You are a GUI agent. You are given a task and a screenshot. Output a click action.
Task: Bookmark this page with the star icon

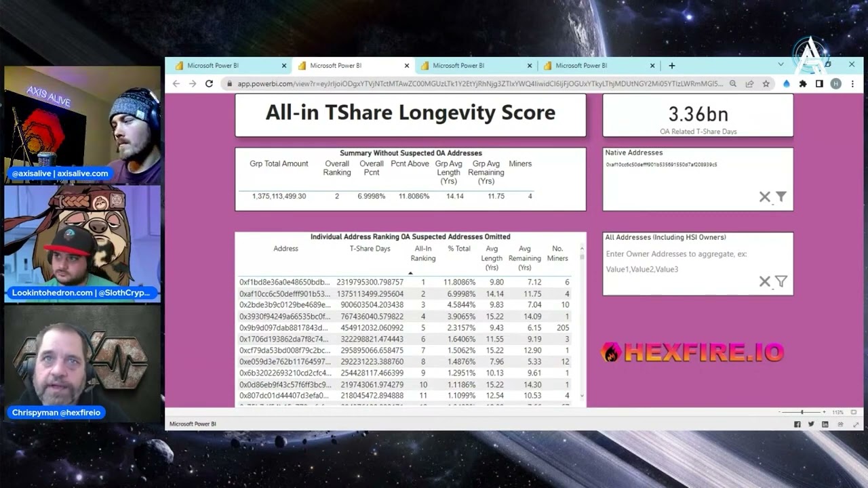click(766, 84)
